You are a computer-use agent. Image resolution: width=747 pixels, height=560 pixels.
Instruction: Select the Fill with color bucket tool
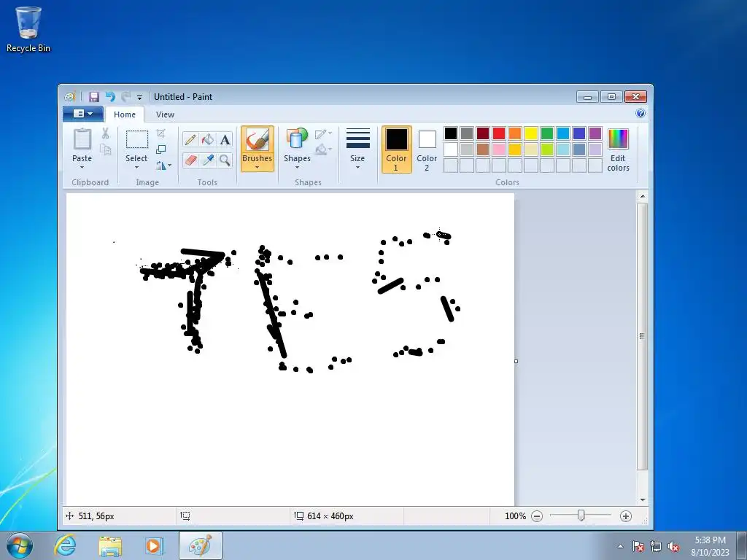coord(208,139)
